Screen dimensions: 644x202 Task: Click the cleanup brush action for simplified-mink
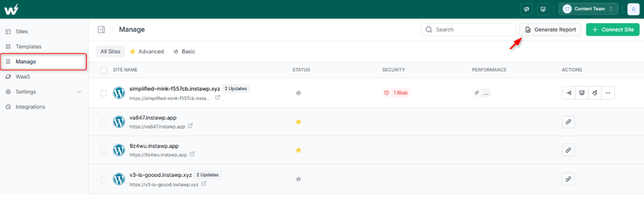click(x=595, y=93)
